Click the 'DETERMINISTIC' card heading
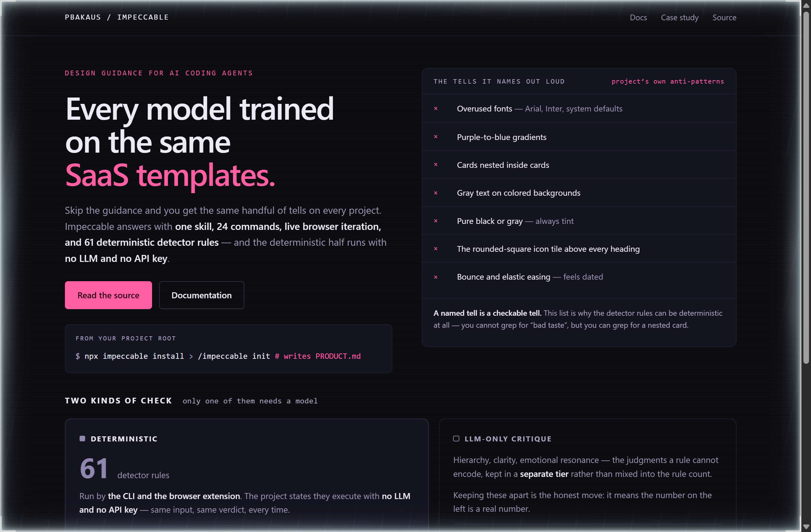Image resolution: width=811 pixels, height=532 pixels. tap(124, 439)
